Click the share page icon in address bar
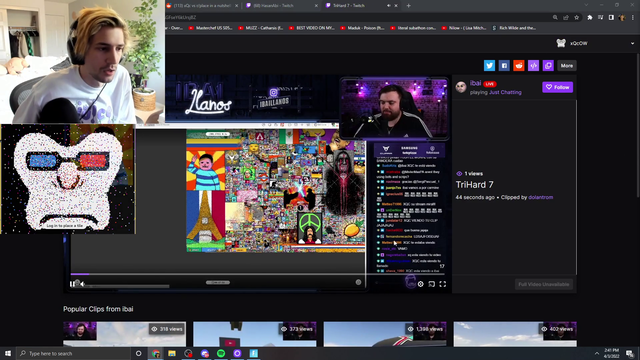640x360 pixels. [566, 18]
